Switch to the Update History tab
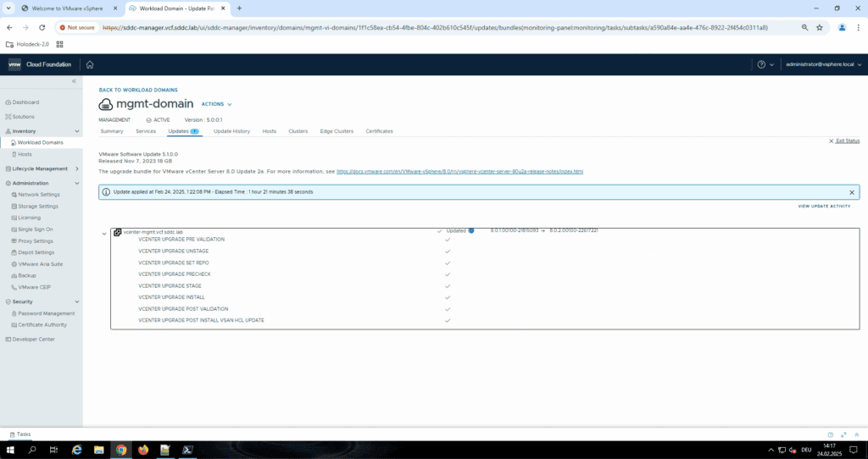This screenshot has width=868, height=459. [232, 131]
